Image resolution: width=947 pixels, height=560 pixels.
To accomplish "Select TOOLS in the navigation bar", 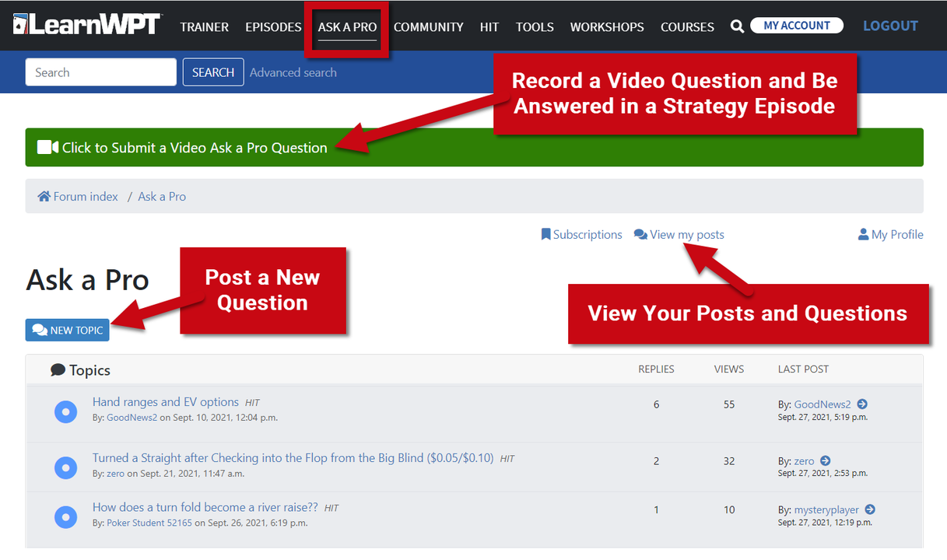I will (x=535, y=26).
